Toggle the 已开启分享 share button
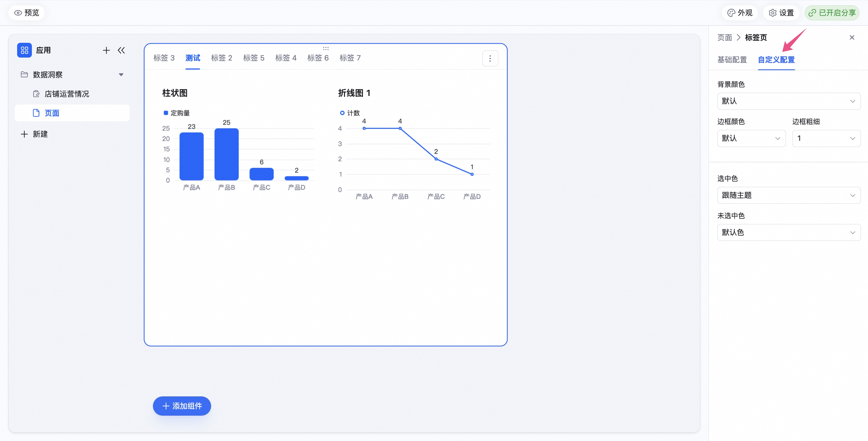 point(832,13)
